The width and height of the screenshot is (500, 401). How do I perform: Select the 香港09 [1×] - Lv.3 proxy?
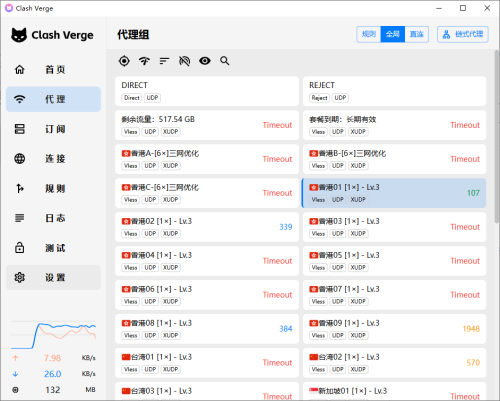(394, 329)
